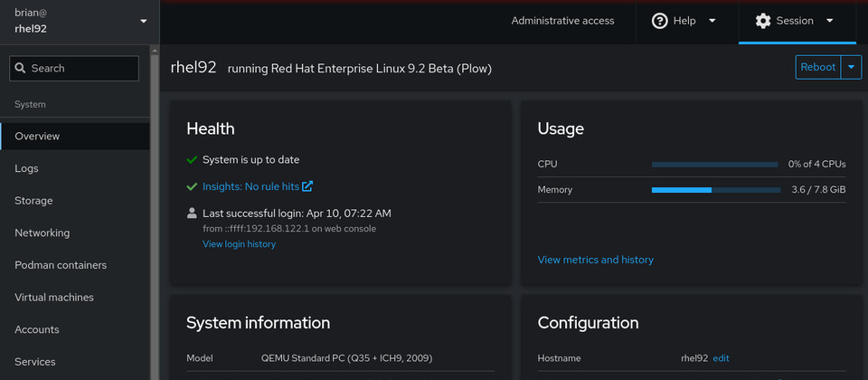Click the Health card heading
868x380 pixels.
(211, 129)
